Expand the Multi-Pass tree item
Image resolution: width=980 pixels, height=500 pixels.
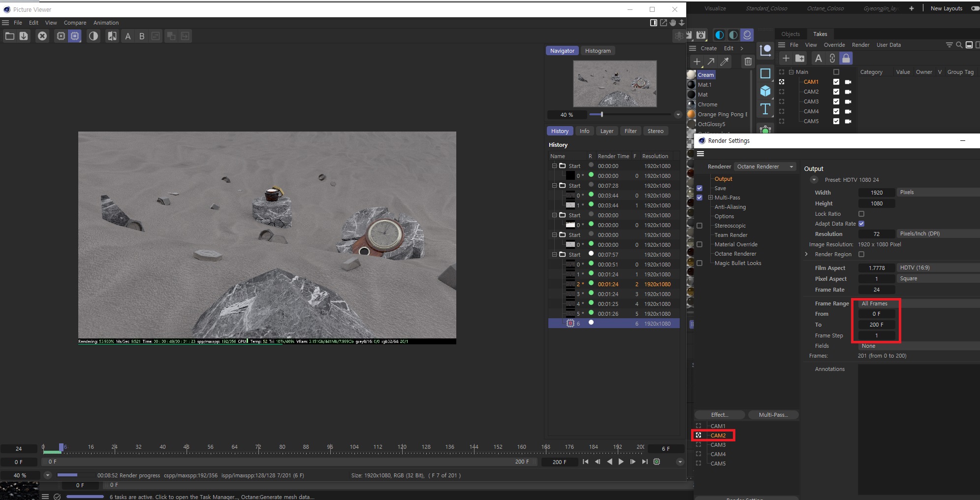pos(711,198)
